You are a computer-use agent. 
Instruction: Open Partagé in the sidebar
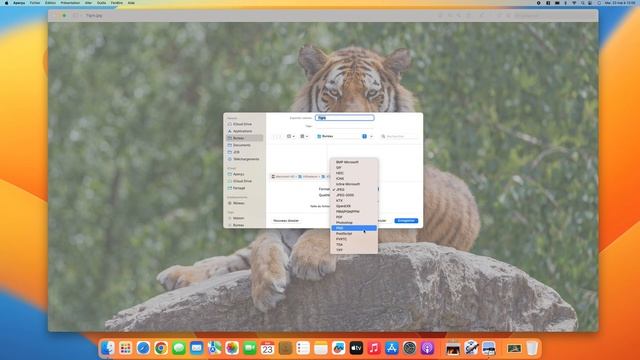(x=244, y=188)
